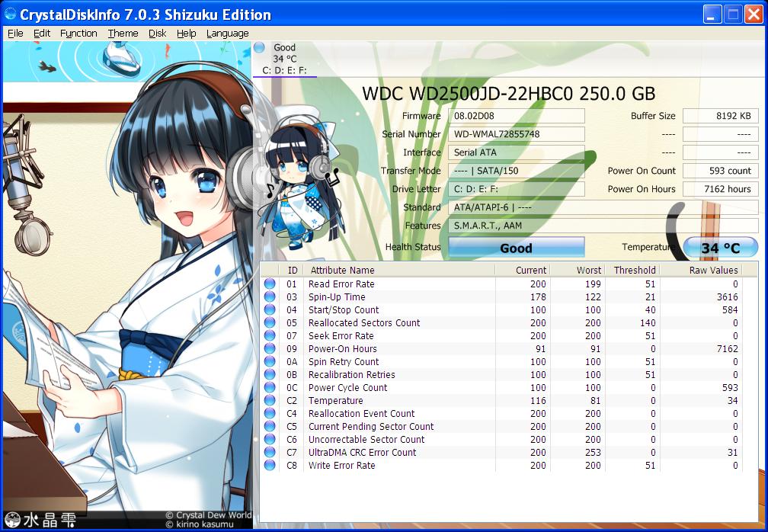Select the Write Error Rate attribute name
Screen dimensions: 768x532
point(341,466)
